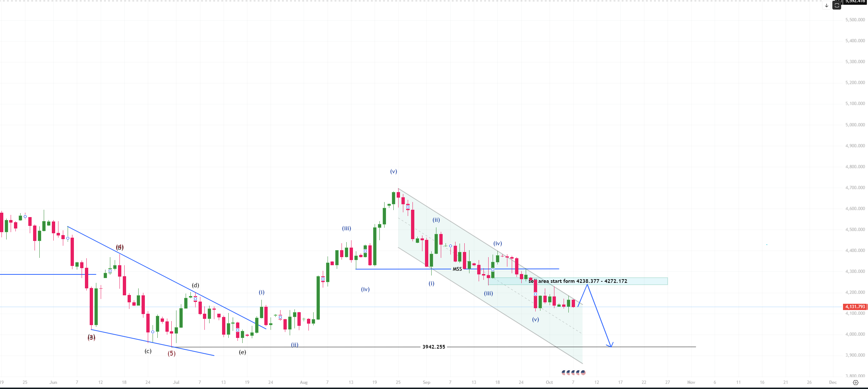Click the rightmost US flag event marker

[583, 372]
